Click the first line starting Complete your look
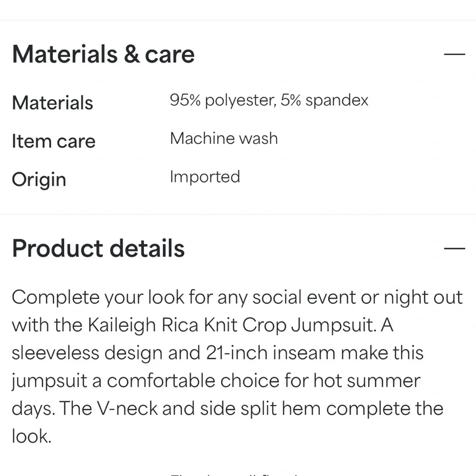The image size is (476, 476). [x=237, y=297]
